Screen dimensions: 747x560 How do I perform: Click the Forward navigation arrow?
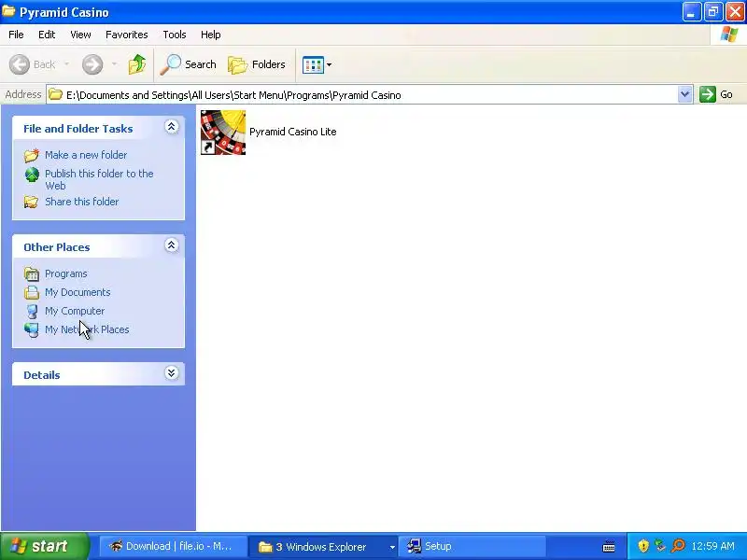[92, 64]
